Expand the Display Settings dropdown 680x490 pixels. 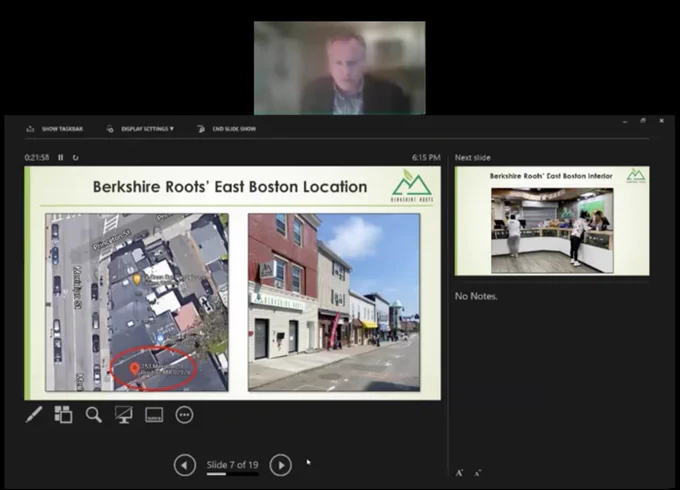click(x=141, y=129)
